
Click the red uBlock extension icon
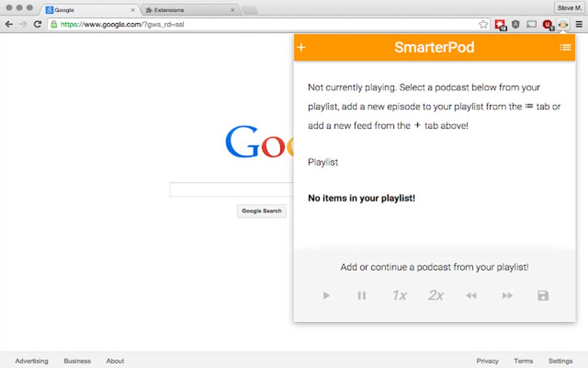(x=548, y=25)
